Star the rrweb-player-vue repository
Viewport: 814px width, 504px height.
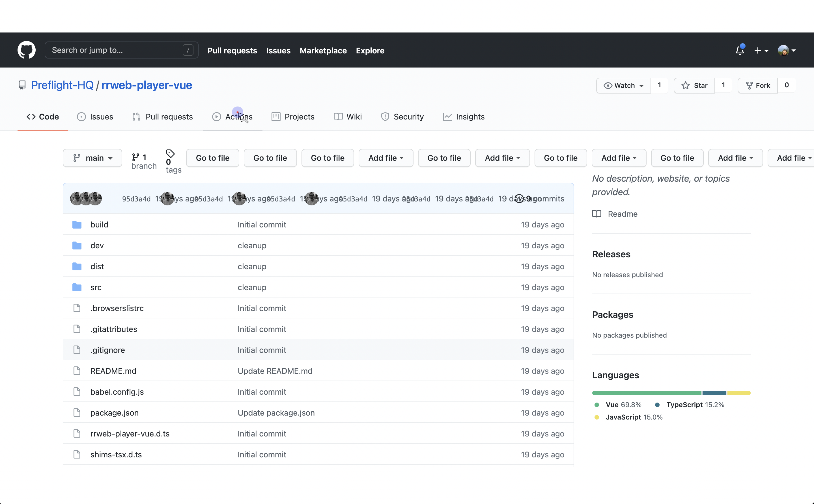coord(695,85)
